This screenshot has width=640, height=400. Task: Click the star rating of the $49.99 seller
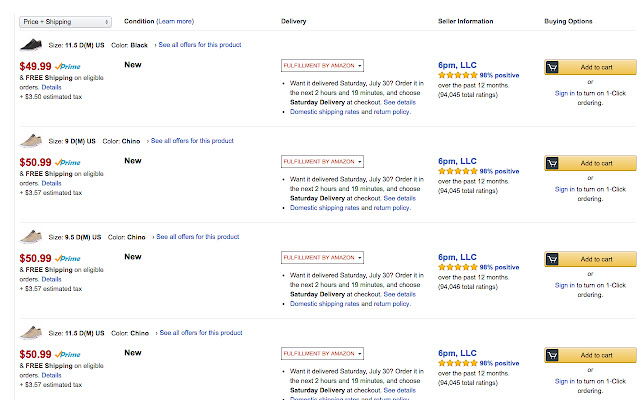[458, 75]
